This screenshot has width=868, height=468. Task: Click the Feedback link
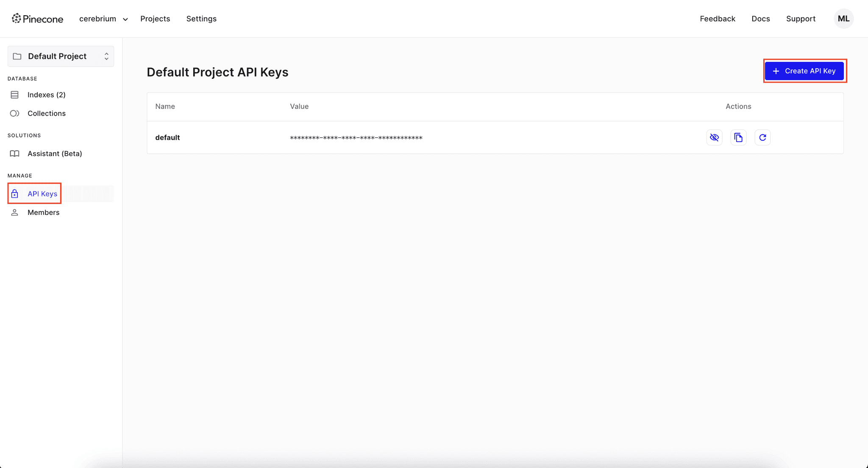point(718,19)
